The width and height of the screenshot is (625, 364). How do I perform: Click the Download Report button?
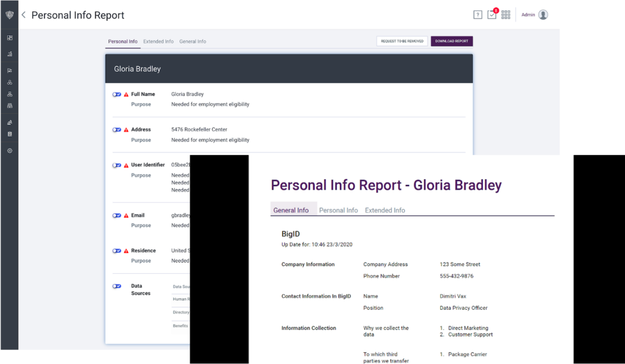[x=452, y=41]
